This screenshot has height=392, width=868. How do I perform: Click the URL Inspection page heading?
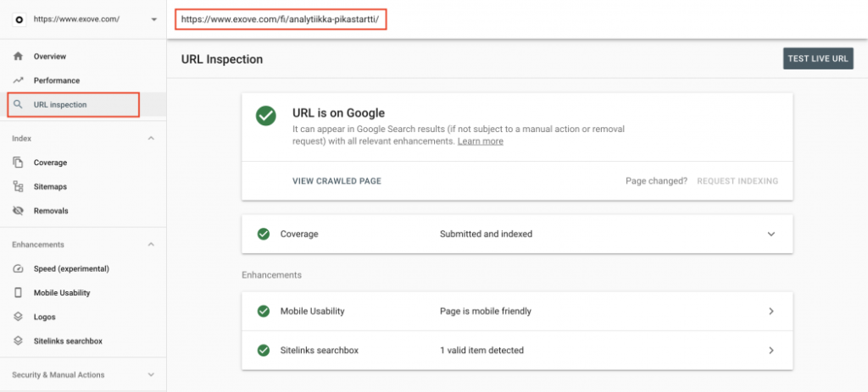(x=222, y=59)
